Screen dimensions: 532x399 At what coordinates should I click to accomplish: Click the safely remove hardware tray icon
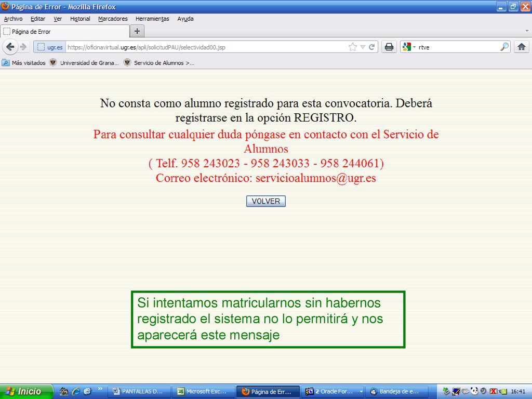pos(446,391)
